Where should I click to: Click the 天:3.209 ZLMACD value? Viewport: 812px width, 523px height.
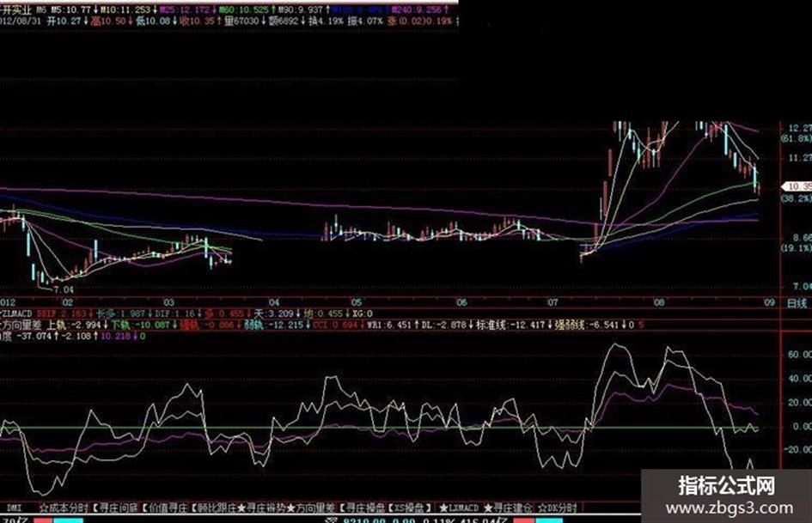coord(274,313)
